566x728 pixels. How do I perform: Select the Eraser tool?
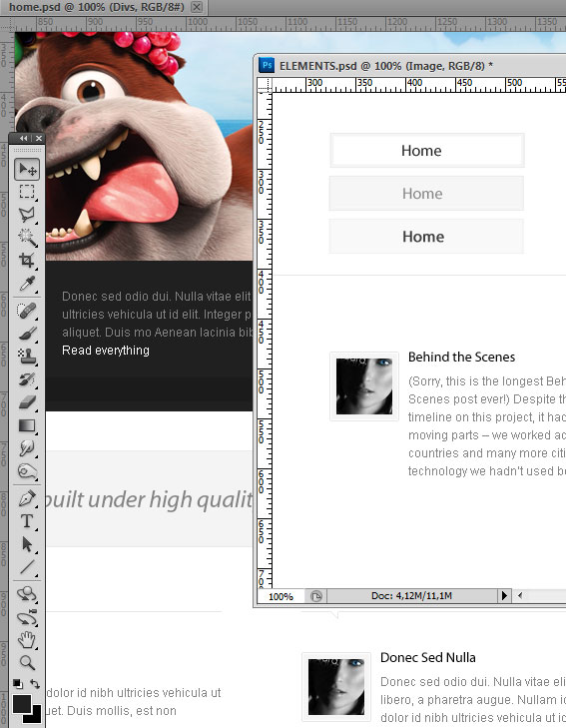(27, 402)
